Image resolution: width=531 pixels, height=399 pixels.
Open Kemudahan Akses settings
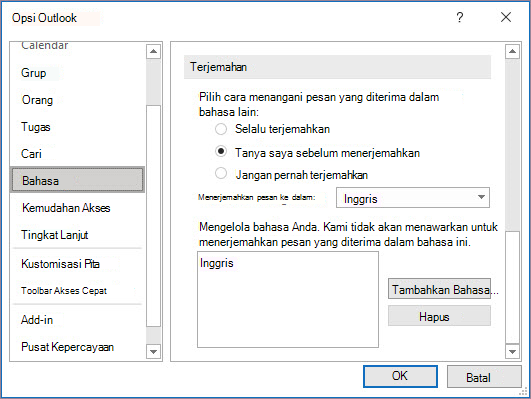(66, 208)
